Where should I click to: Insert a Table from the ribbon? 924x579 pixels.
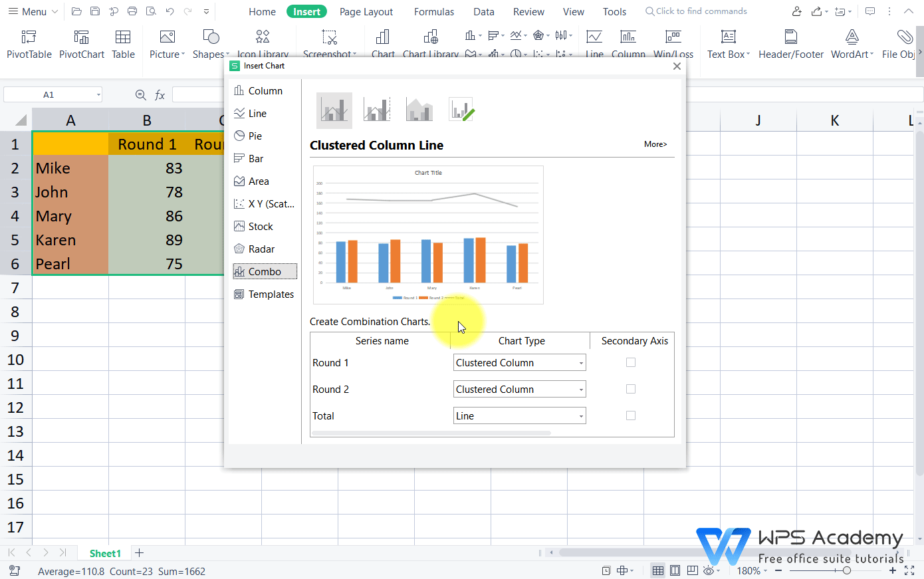[x=123, y=43]
